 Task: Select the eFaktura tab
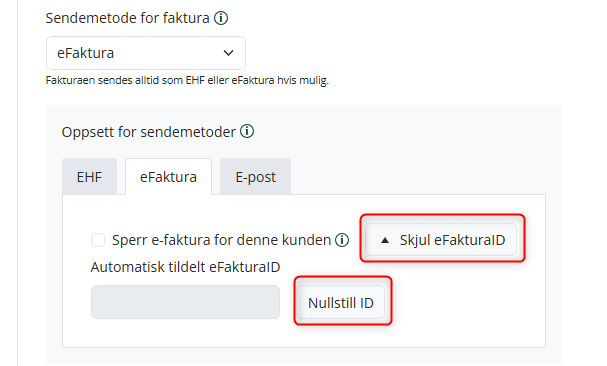(x=168, y=177)
